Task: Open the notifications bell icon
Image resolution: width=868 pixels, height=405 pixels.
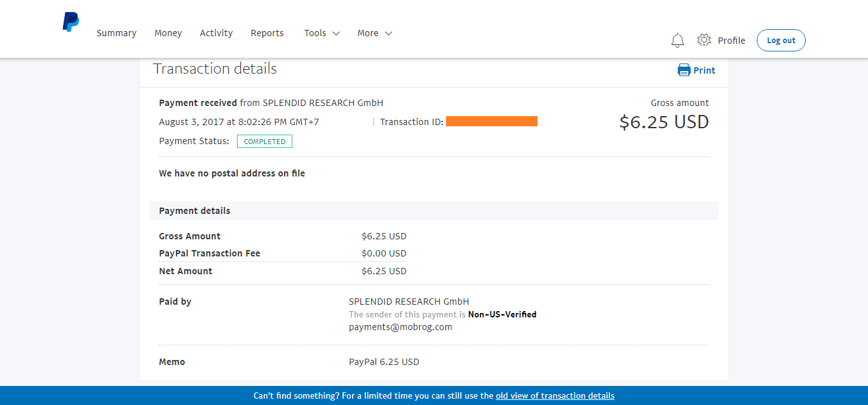Action: pyautogui.click(x=677, y=41)
